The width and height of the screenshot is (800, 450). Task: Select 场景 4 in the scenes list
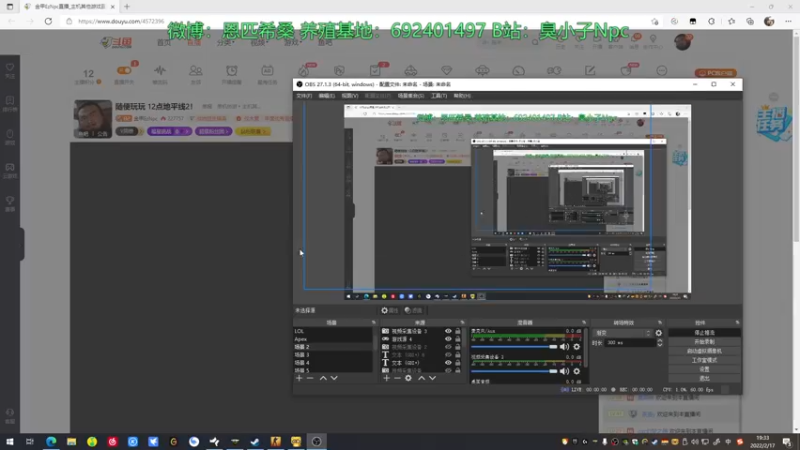[x=333, y=363]
